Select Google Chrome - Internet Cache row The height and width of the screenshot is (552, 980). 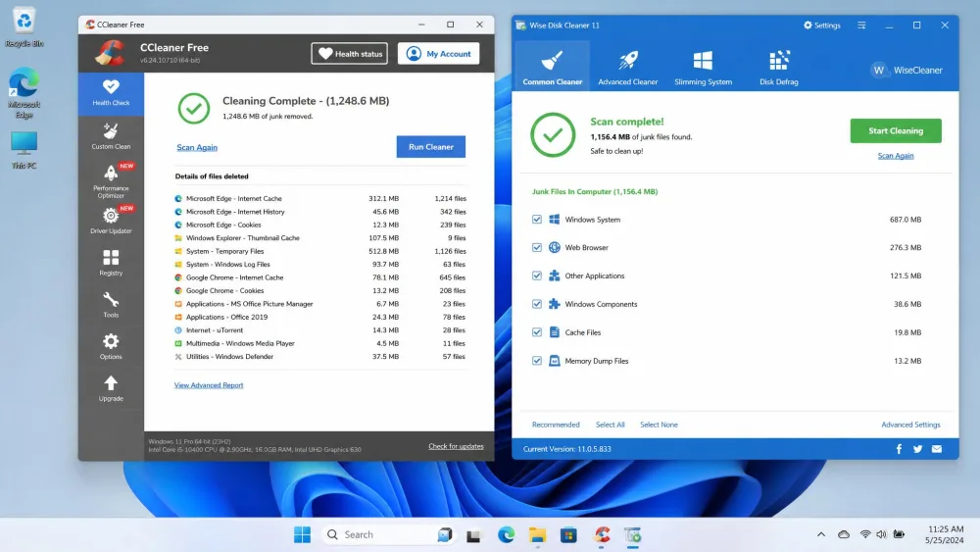click(320, 276)
